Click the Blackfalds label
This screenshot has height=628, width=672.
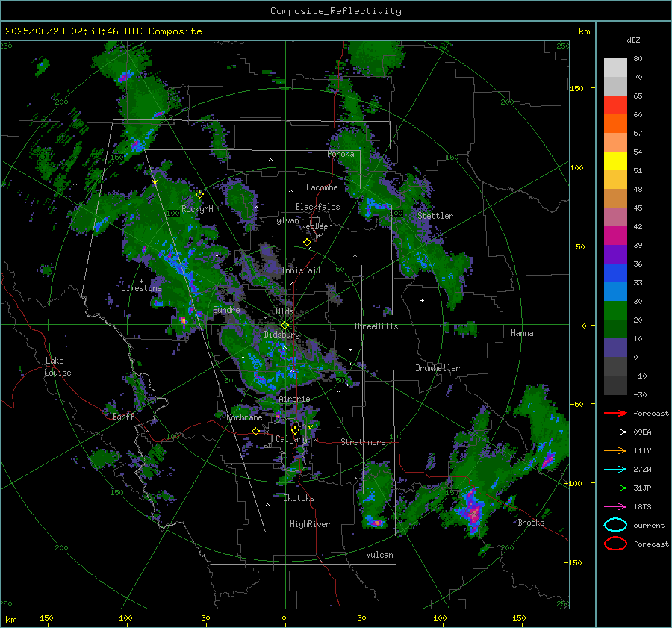click(317, 207)
